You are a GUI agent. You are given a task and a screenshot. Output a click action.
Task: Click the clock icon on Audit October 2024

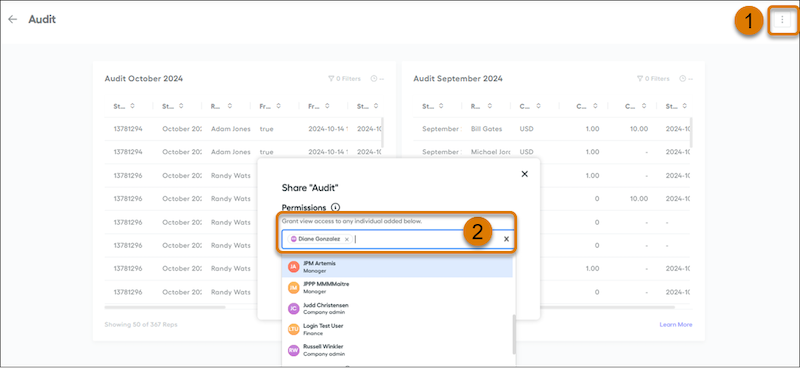(x=374, y=79)
